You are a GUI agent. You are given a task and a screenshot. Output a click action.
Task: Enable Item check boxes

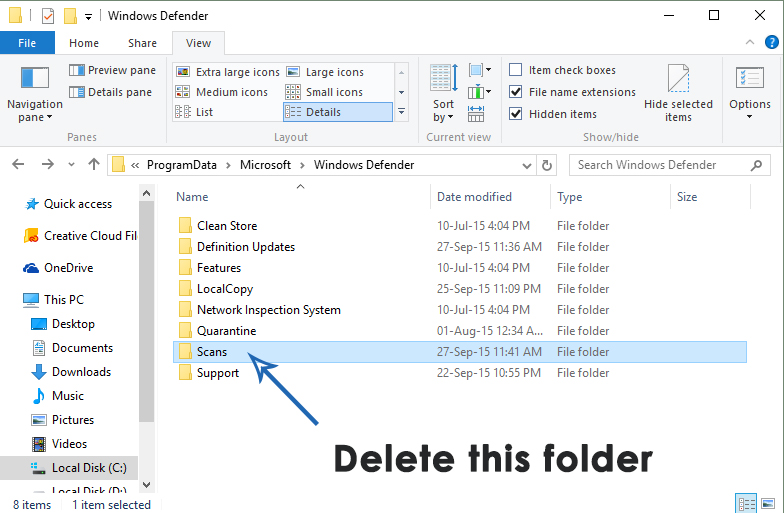[x=516, y=70]
